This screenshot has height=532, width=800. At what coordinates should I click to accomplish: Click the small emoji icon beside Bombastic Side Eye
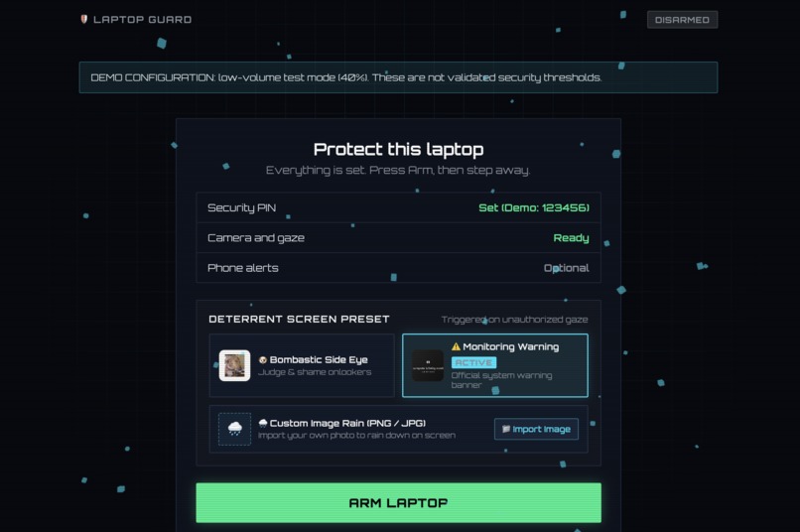pyautogui.click(x=263, y=359)
